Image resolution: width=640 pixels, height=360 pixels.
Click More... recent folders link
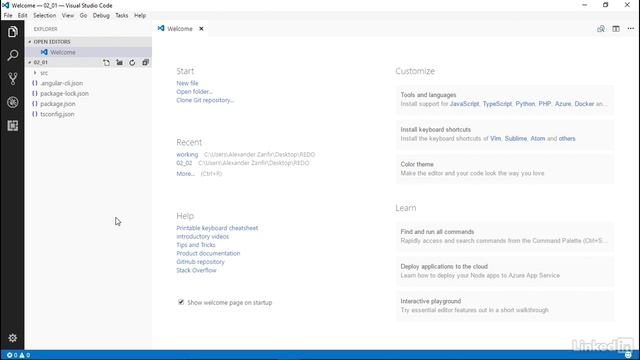185,173
